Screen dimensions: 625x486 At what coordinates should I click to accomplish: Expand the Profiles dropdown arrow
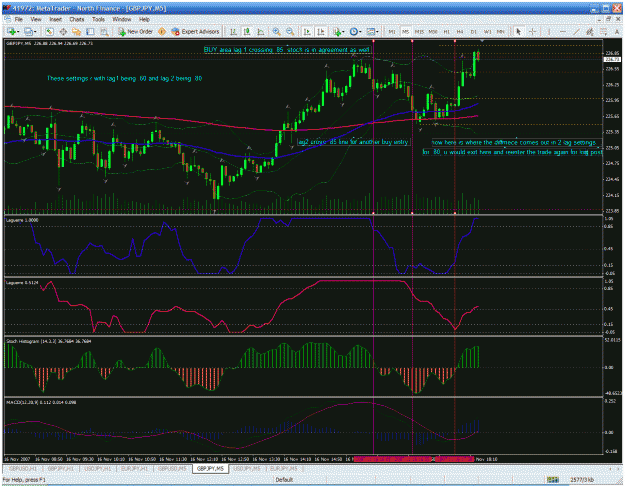(35, 32)
